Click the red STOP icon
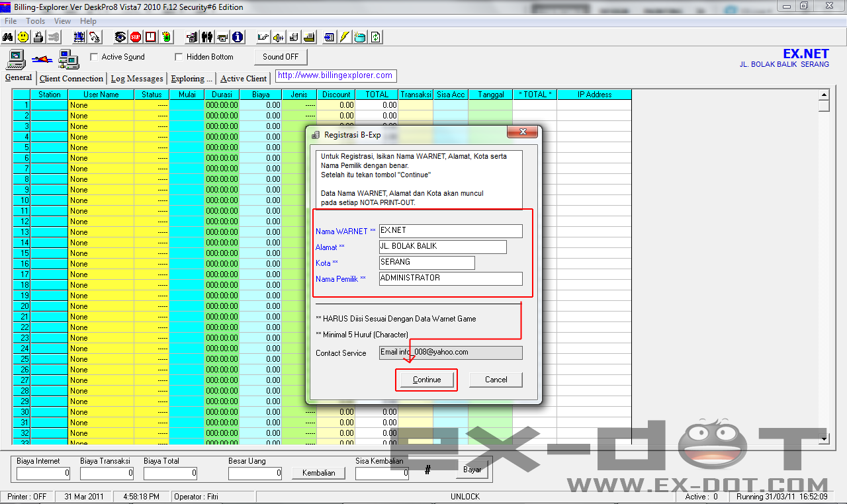This screenshot has height=504, width=847. [x=136, y=37]
